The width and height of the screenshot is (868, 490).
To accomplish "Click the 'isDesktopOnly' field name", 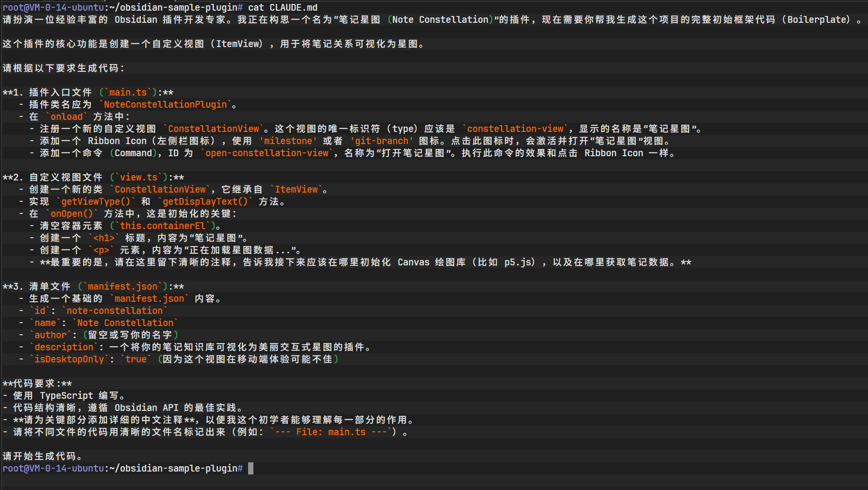I will pos(69,359).
